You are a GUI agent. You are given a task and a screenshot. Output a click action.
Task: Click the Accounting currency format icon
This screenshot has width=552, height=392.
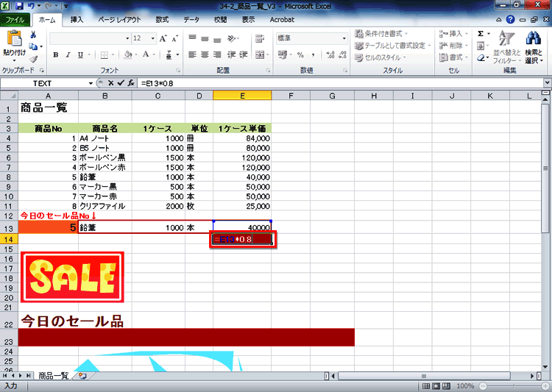[283, 55]
